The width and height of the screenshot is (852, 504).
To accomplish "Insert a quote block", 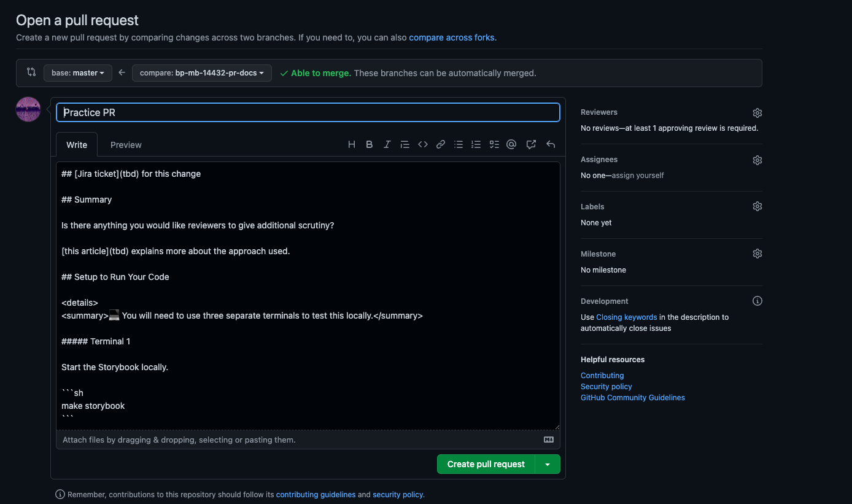I will coord(405,144).
